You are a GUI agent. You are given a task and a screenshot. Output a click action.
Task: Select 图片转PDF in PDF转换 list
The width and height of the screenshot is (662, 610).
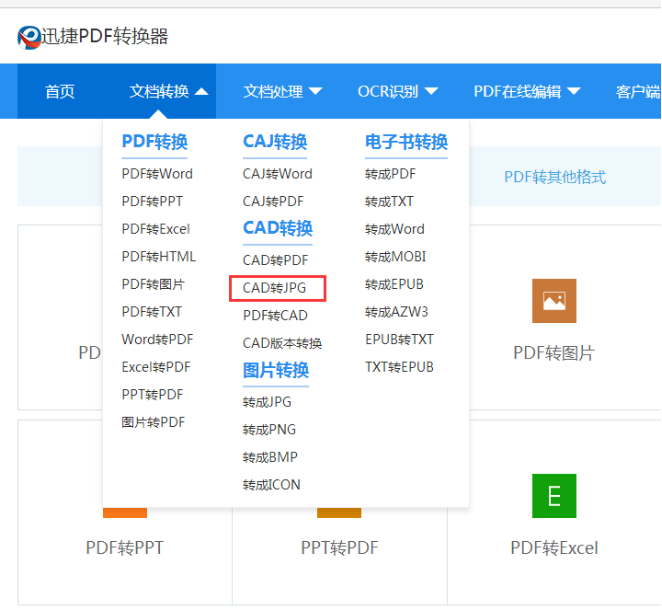point(153,422)
